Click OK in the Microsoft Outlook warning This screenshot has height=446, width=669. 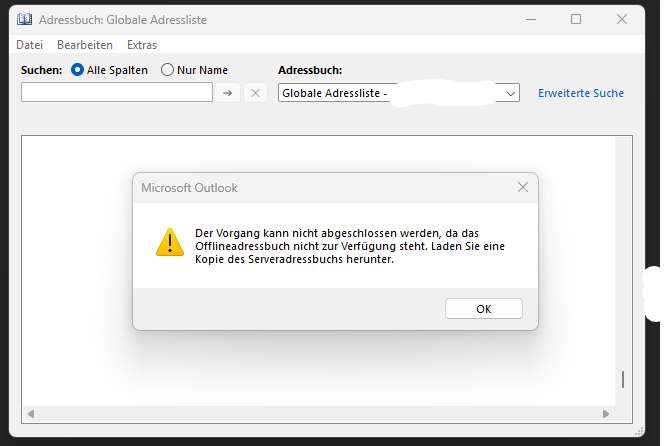coord(483,309)
